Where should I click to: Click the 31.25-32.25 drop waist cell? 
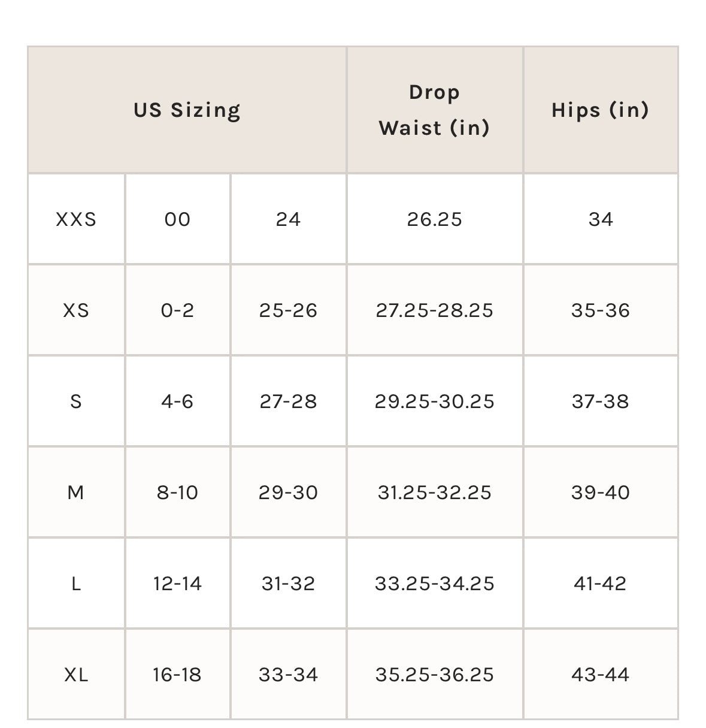pos(435,493)
